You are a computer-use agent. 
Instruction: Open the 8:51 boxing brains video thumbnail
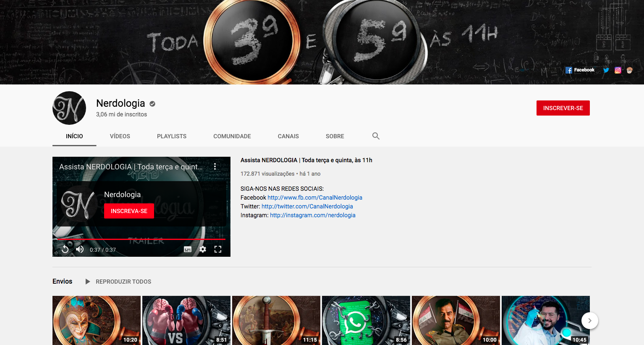(186, 320)
